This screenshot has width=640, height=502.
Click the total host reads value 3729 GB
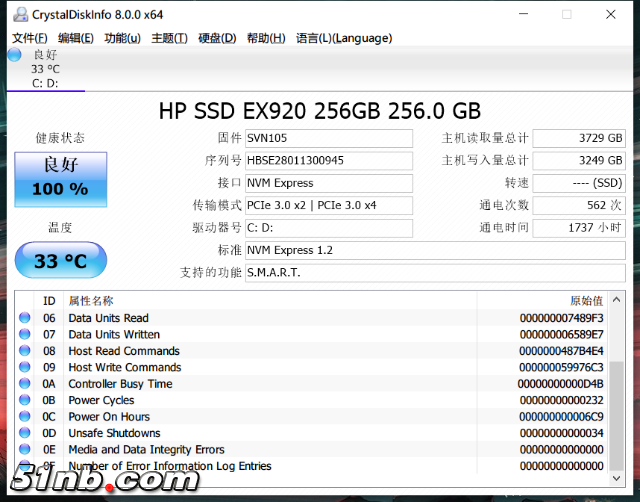click(x=579, y=138)
